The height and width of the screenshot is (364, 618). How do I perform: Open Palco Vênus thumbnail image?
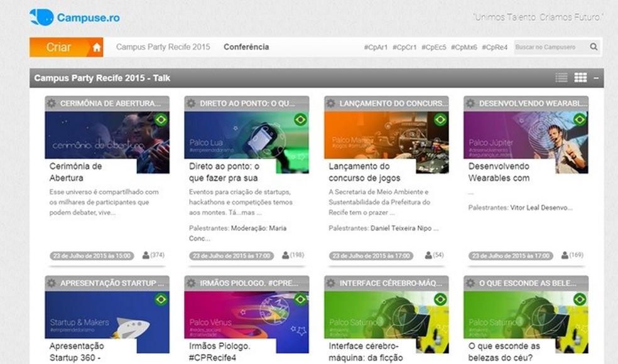pyautogui.click(x=247, y=315)
